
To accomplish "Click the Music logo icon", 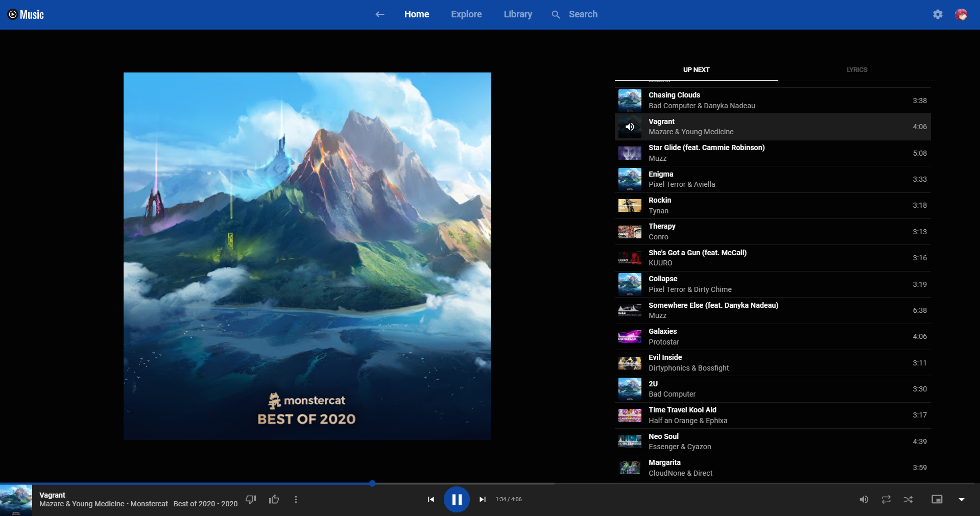I will click(x=26, y=14).
